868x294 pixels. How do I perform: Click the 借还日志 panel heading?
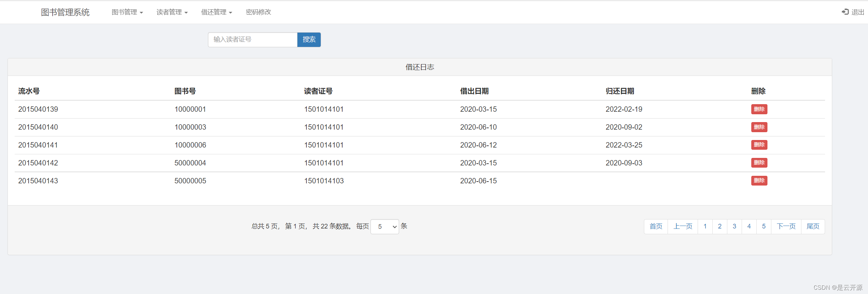(x=420, y=67)
